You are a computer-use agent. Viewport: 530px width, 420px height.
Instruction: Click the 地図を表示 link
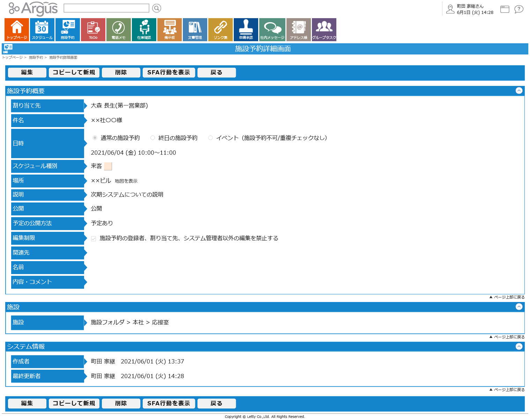[126, 181]
